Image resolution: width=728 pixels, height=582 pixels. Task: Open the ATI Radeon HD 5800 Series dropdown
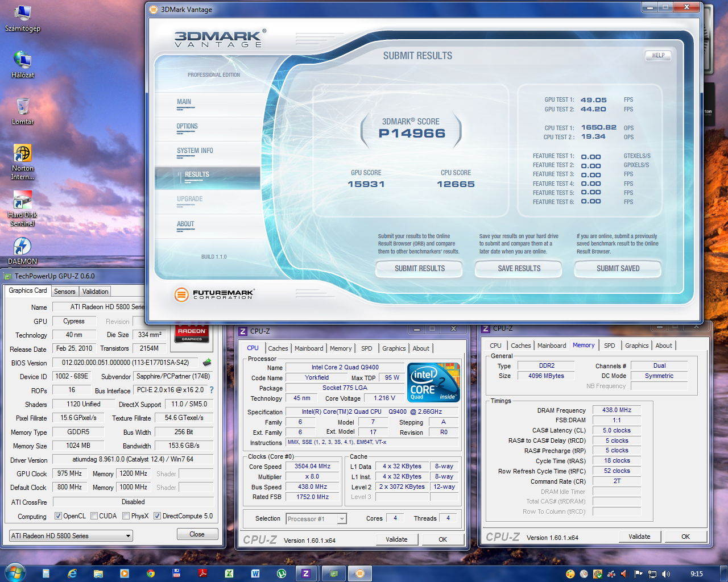[71, 535]
